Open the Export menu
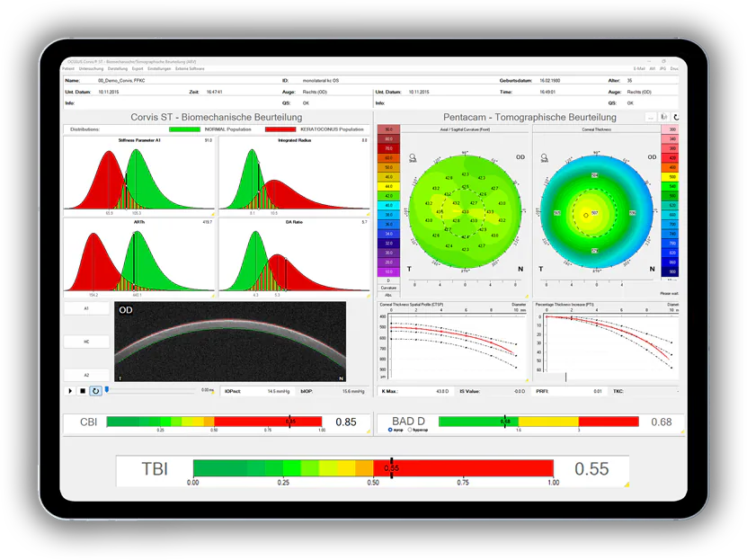747x560 pixels. 138,68
